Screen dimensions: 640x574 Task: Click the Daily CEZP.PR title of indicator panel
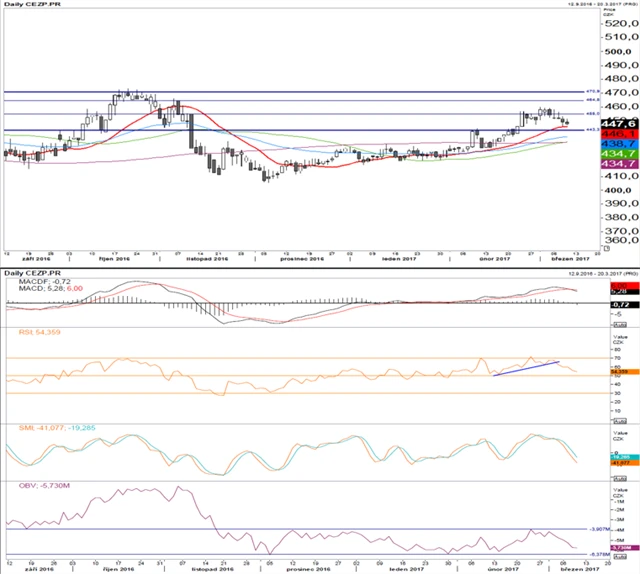31,272
